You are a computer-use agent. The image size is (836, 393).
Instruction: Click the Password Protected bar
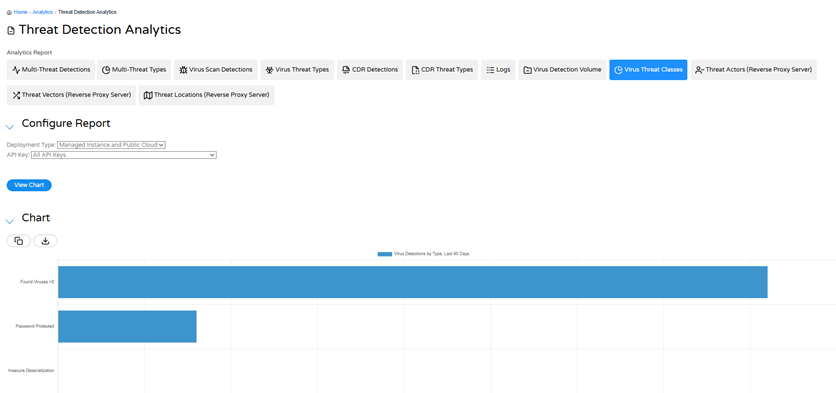127,326
